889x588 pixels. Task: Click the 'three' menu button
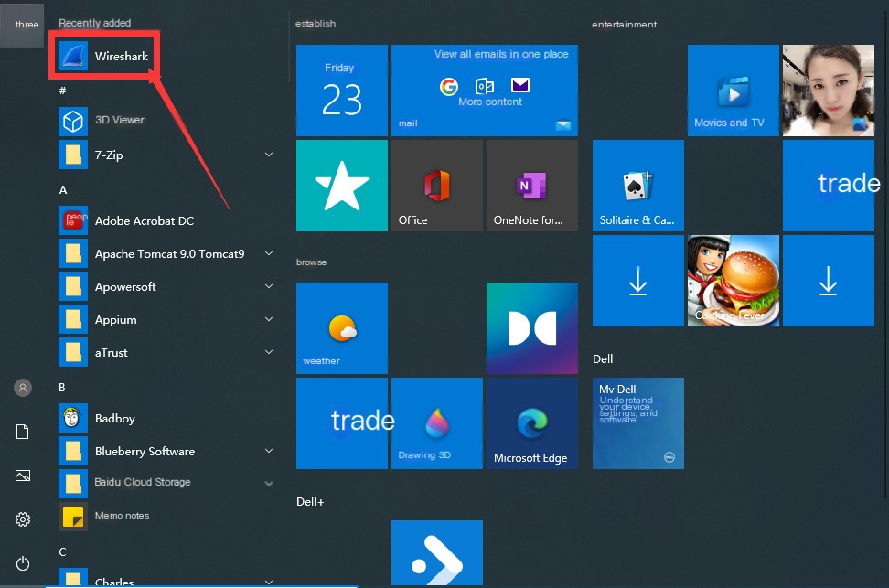pos(23,25)
